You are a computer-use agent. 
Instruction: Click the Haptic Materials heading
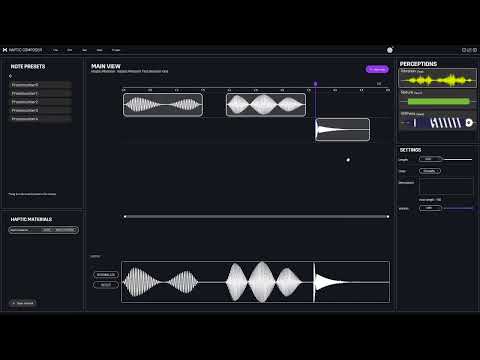click(x=31, y=219)
